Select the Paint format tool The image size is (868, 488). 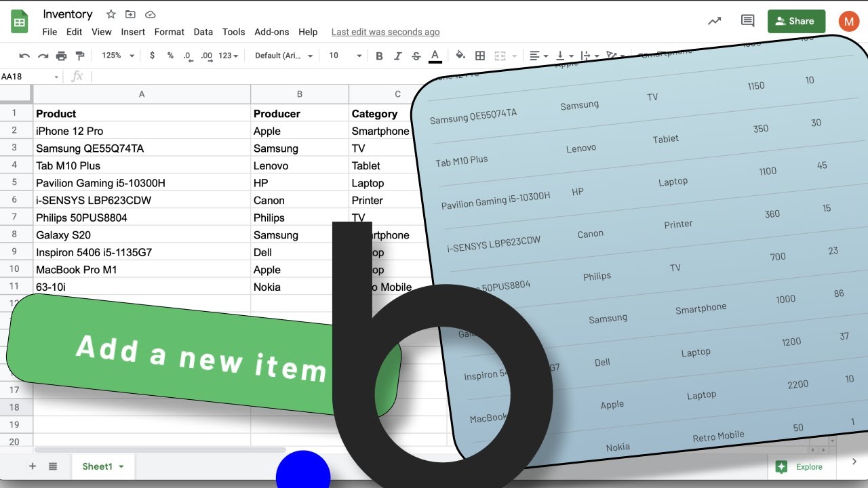tap(80, 56)
